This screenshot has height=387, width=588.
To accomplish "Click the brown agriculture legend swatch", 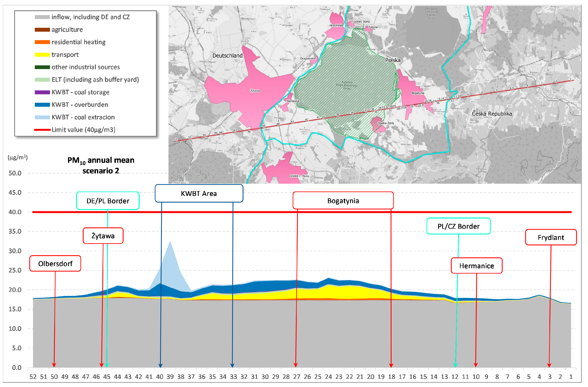I will pyautogui.click(x=42, y=30).
